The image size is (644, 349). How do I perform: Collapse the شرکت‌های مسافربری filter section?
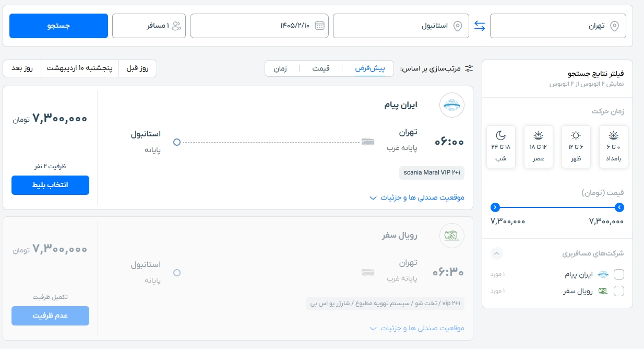pyautogui.click(x=497, y=254)
